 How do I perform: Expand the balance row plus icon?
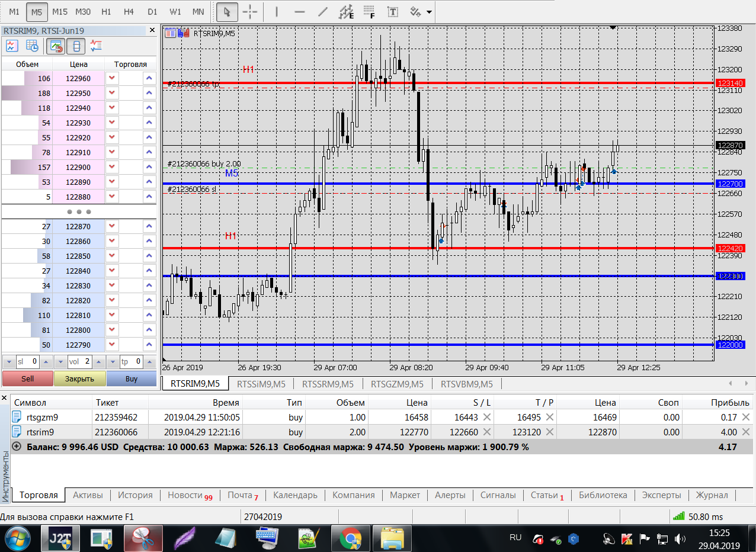click(x=17, y=447)
